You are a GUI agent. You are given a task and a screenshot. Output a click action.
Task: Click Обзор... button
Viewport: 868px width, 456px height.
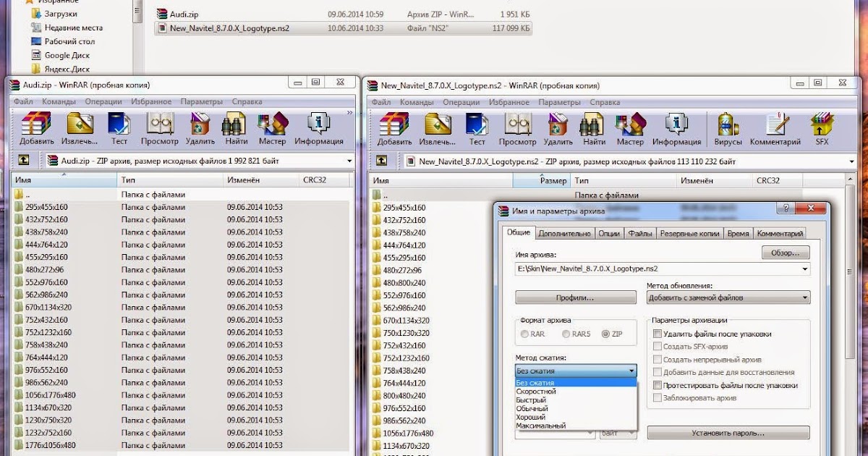786,253
